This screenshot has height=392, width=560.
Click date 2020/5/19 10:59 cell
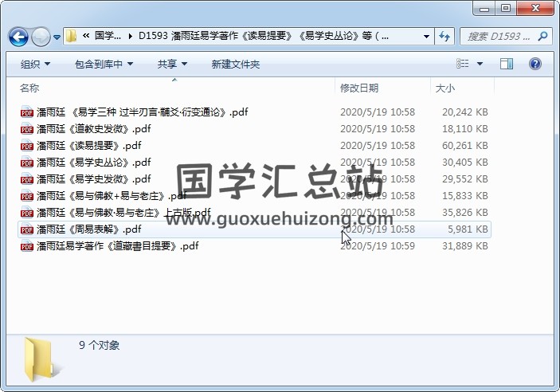pyautogui.click(x=378, y=246)
